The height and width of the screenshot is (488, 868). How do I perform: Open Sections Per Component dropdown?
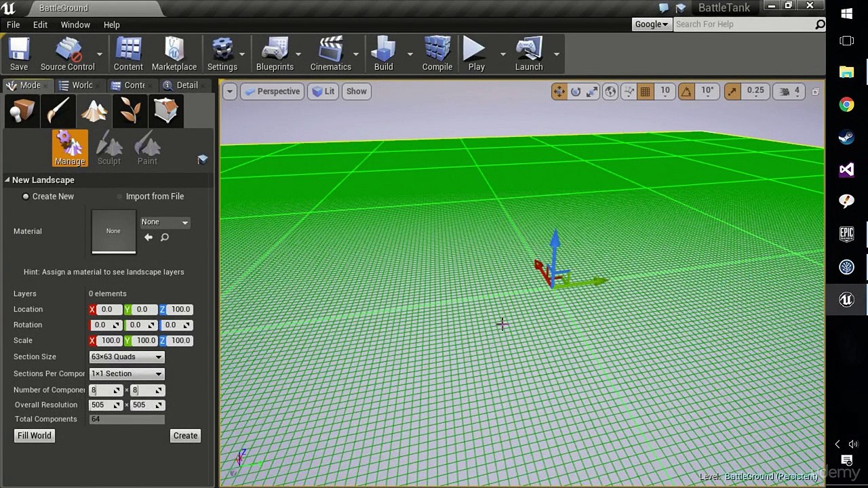(x=127, y=373)
